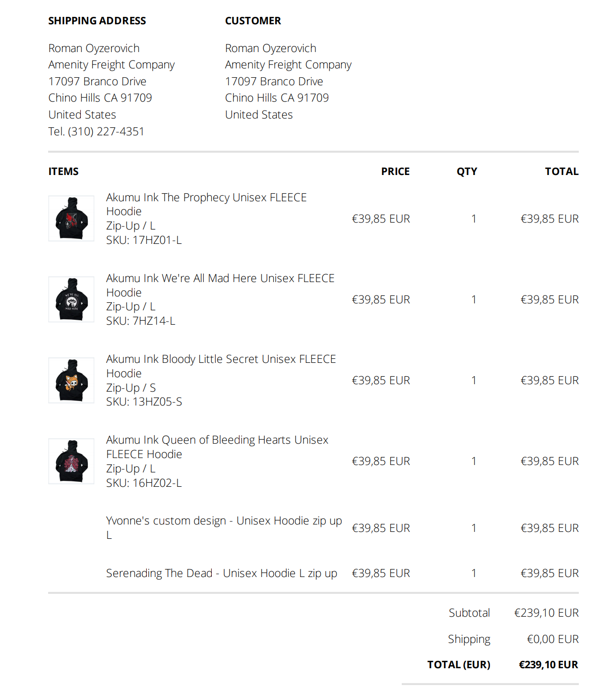Screen dimensions: 616x694
Task: Click the CUSTOMER heading
Action: [x=253, y=21]
